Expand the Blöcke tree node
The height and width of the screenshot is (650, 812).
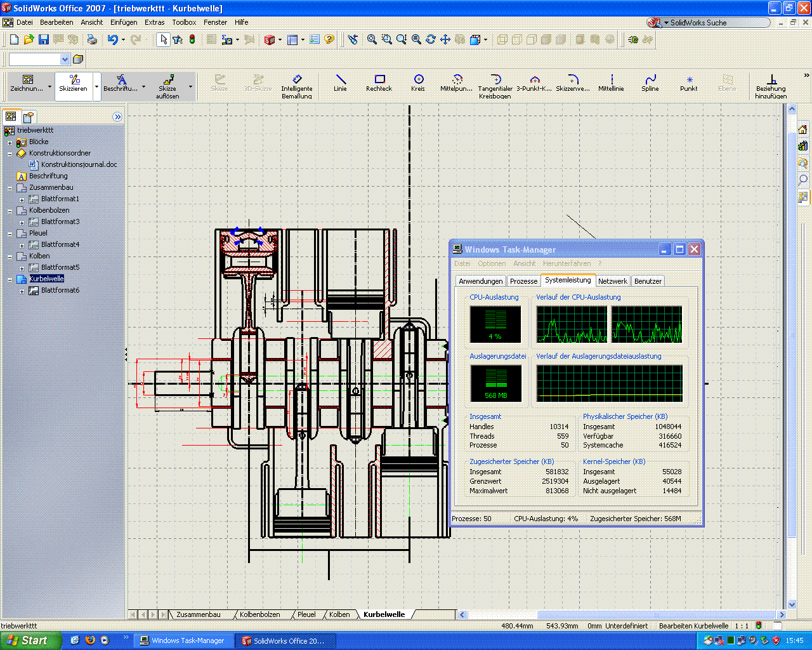tap(10, 142)
